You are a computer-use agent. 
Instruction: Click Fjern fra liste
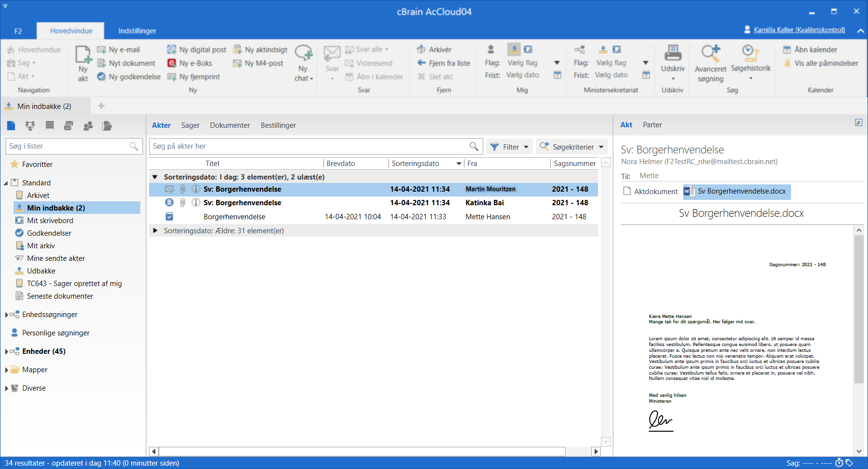[x=444, y=63]
